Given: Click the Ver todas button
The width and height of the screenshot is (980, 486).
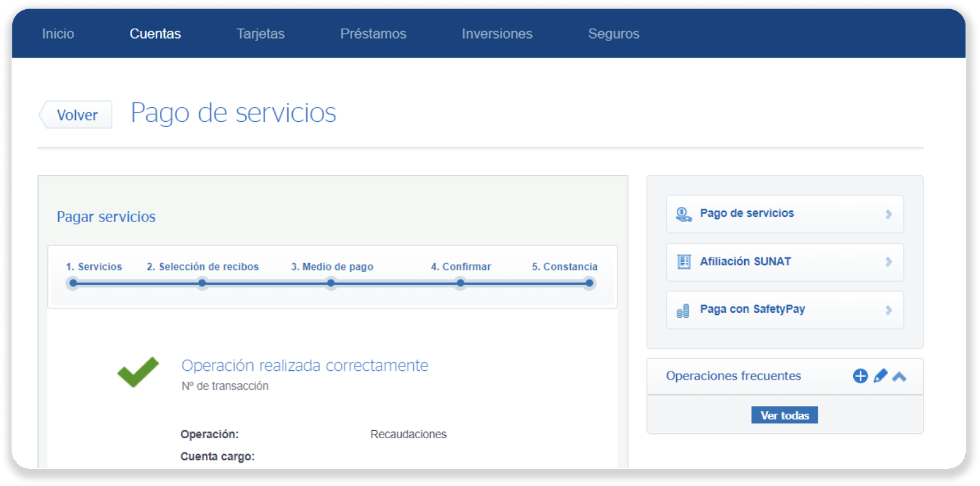Looking at the screenshot, I should [784, 415].
